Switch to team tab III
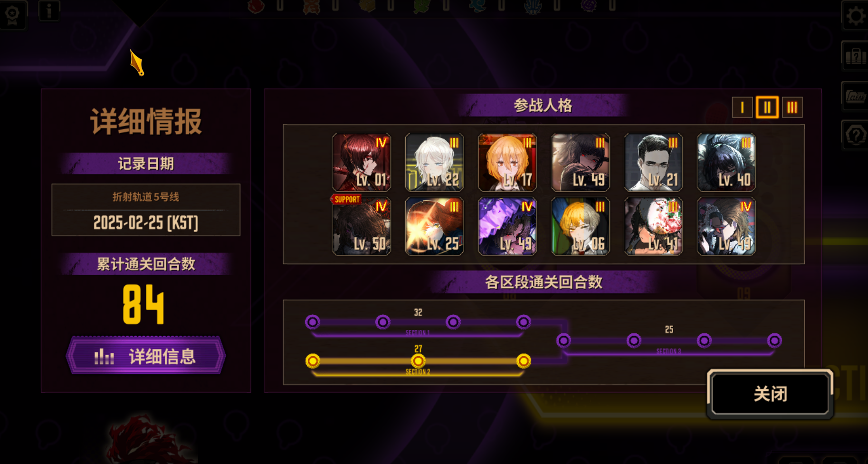Viewport: 868px width, 464px height. click(792, 107)
